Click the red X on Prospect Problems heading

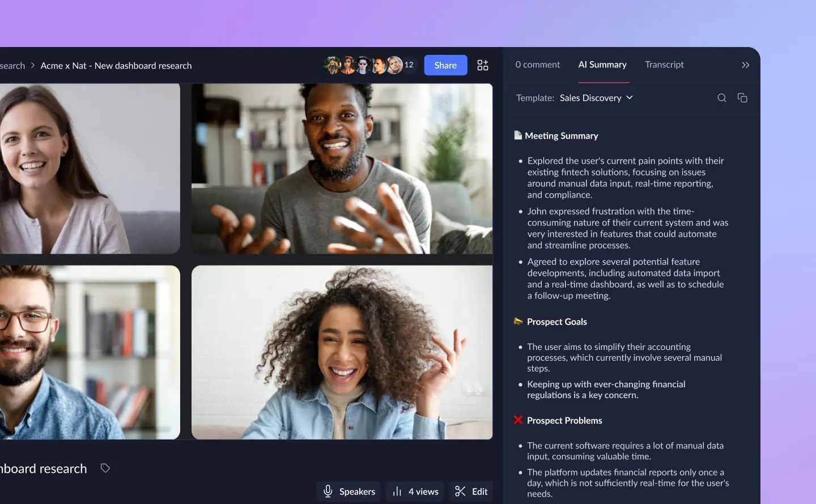click(x=517, y=420)
